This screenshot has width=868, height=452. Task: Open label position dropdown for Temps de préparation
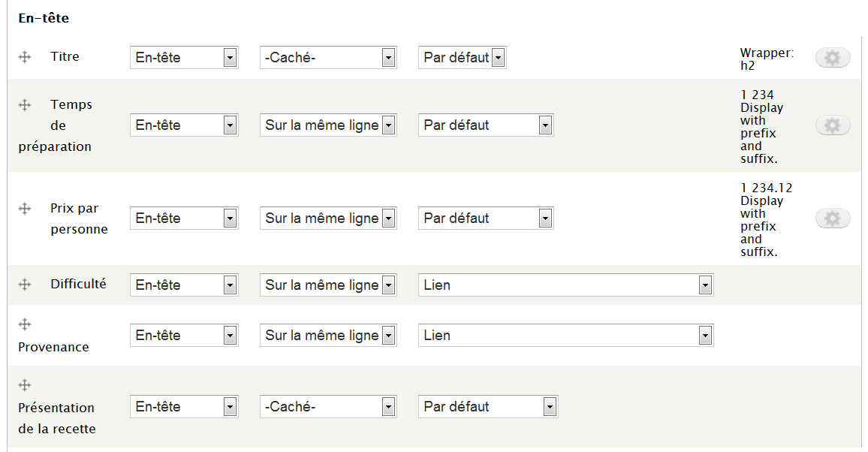tap(327, 125)
